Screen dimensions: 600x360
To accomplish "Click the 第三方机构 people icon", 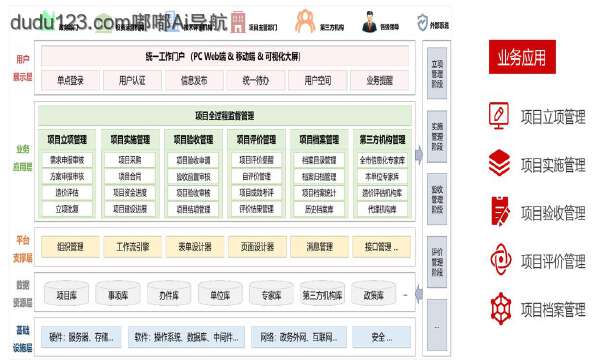I will tap(305, 21).
